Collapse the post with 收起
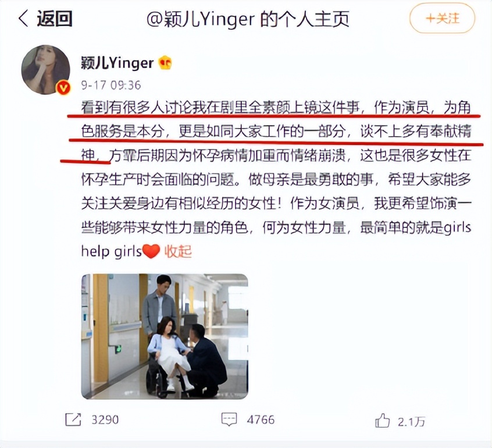Screen dimensions: 492x448 (178, 251)
